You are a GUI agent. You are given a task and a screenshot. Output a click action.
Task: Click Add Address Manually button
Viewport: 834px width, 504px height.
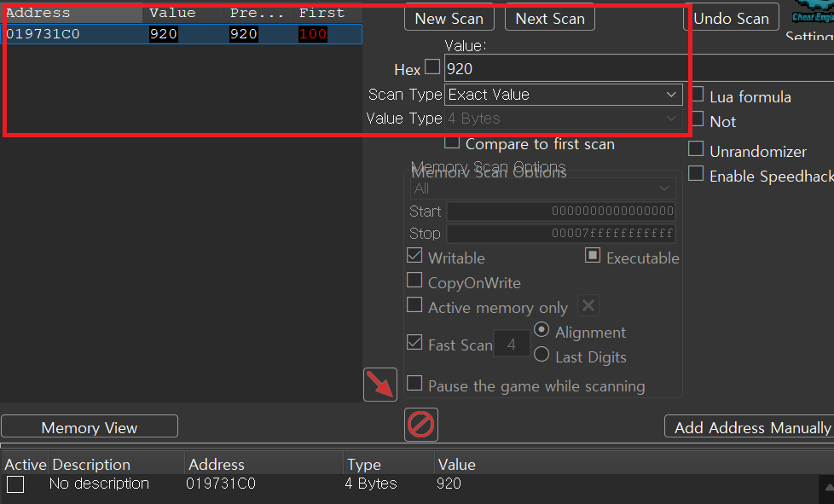pos(749,427)
